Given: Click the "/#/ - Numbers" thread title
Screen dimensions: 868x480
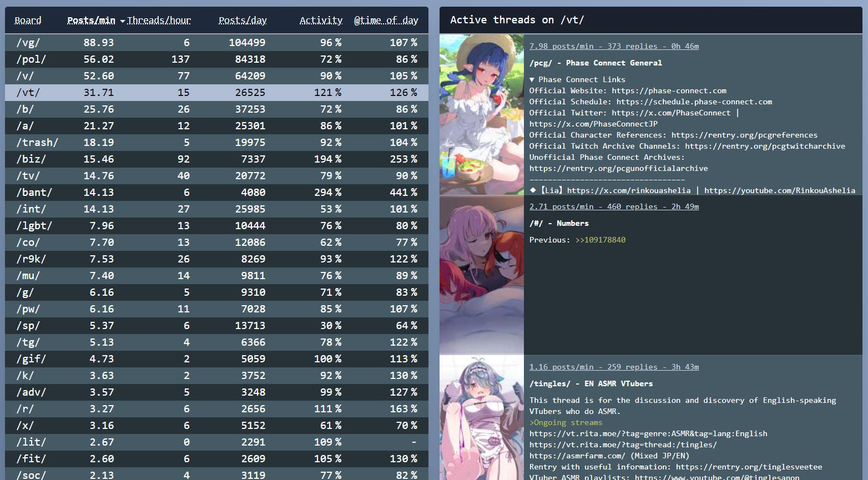Looking at the screenshot, I should (x=559, y=223).
